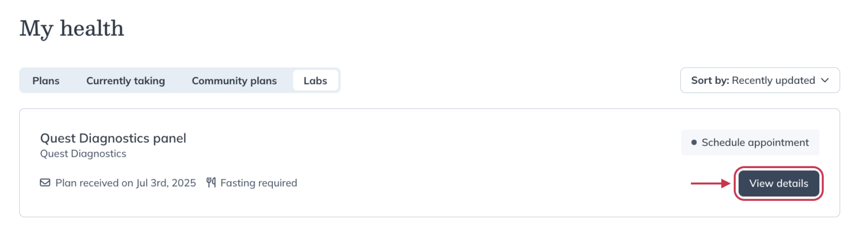Select the Labs tab
Viewport: 868px width, 236px height.
click(x=315, y=80)
